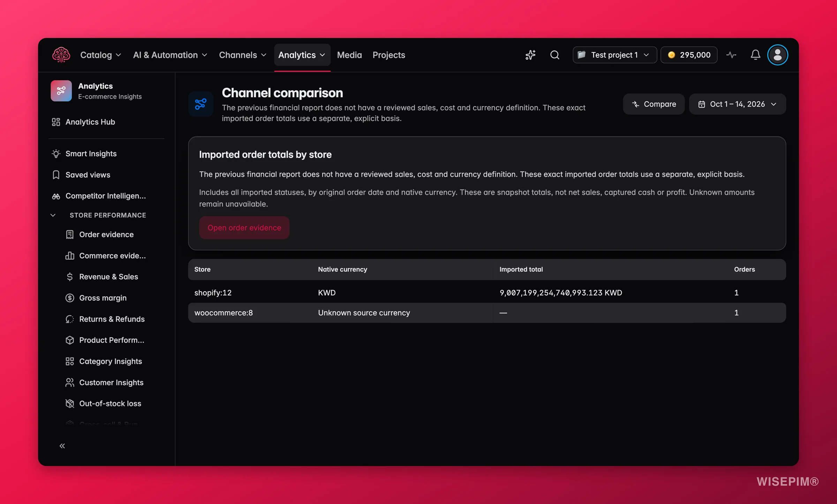Screen dimensions: 837x504
Task: Collapse sidebar with double chevron icon
Action: coord(62,446)
